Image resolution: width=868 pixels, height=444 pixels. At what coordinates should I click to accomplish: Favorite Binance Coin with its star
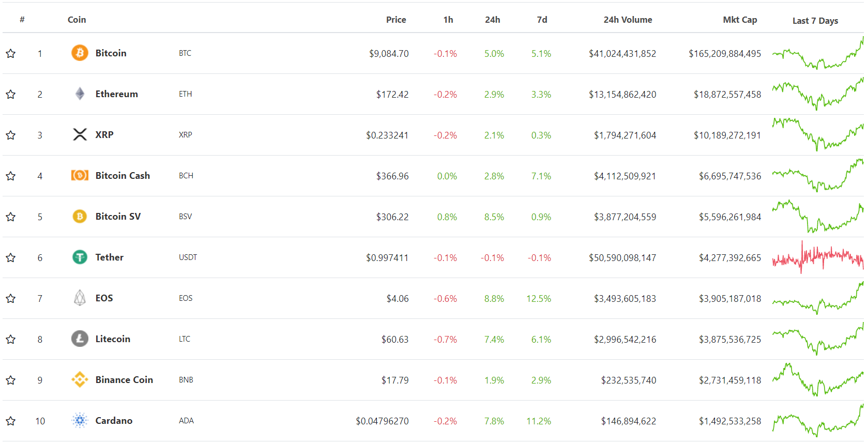coord(10,380)
